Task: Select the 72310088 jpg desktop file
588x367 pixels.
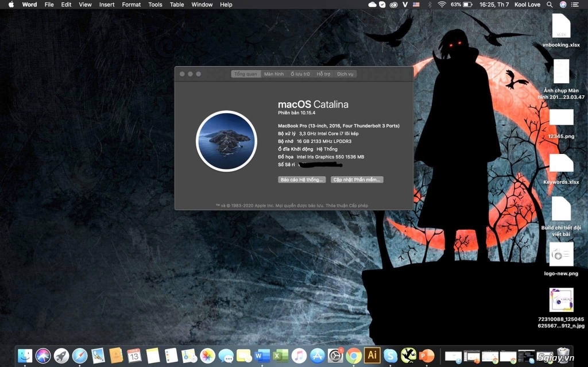Action: pyautogui.click(x=561, y=308)
